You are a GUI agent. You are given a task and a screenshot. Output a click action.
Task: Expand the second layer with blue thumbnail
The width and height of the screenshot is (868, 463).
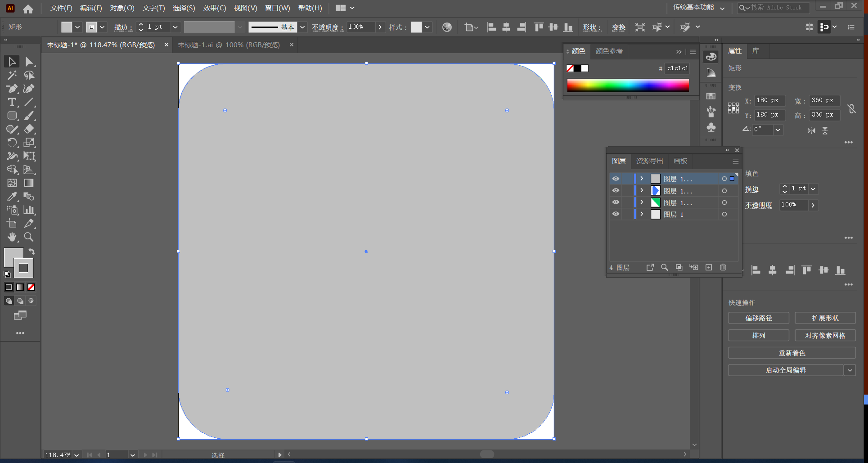pos(642,190)
